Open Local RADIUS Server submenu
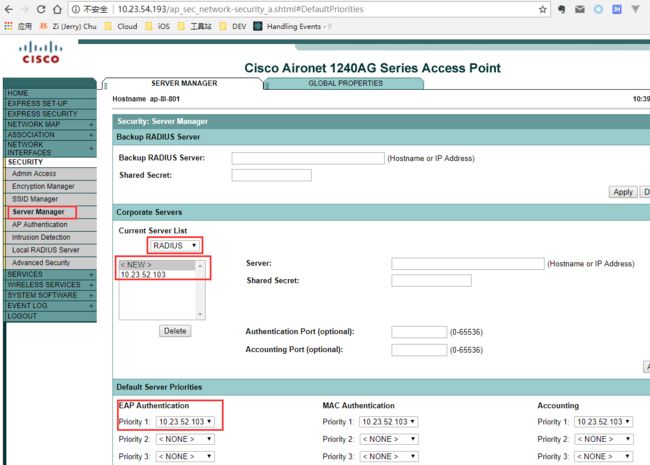This screenshot has width=650, height=465. pos(46,250)
